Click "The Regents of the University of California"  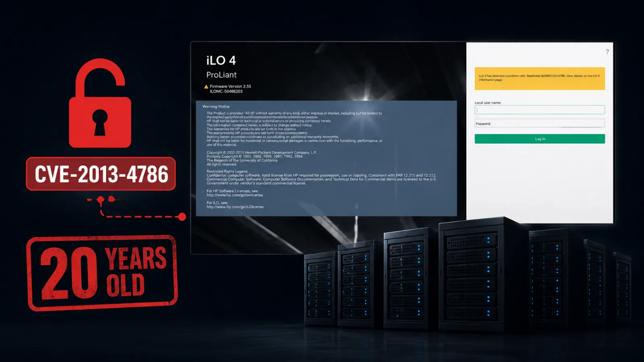point(242,160)
